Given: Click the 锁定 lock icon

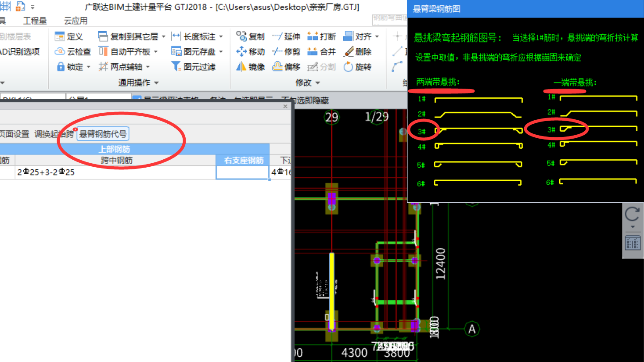Looking at the screenshot, I should (61, 67).
